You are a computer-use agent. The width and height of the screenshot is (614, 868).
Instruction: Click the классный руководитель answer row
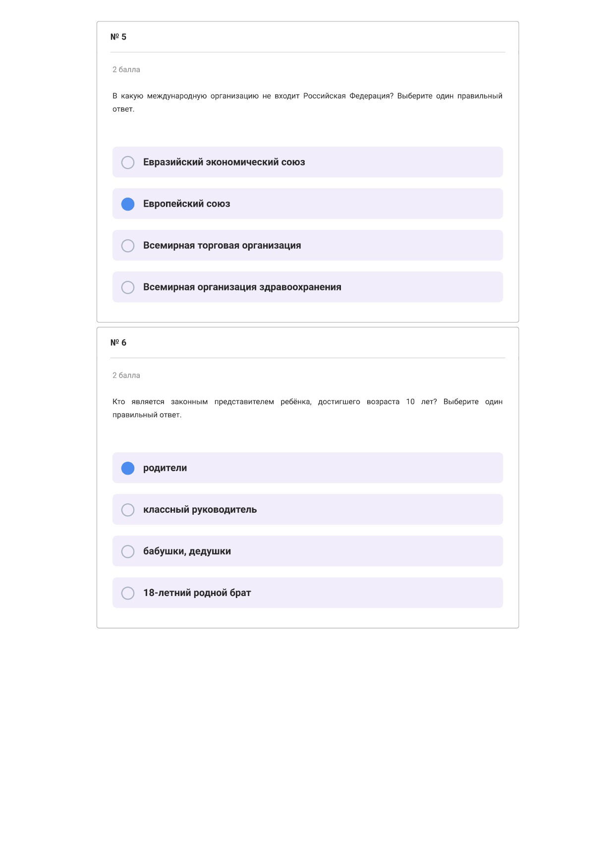click(x=308, y=509)
